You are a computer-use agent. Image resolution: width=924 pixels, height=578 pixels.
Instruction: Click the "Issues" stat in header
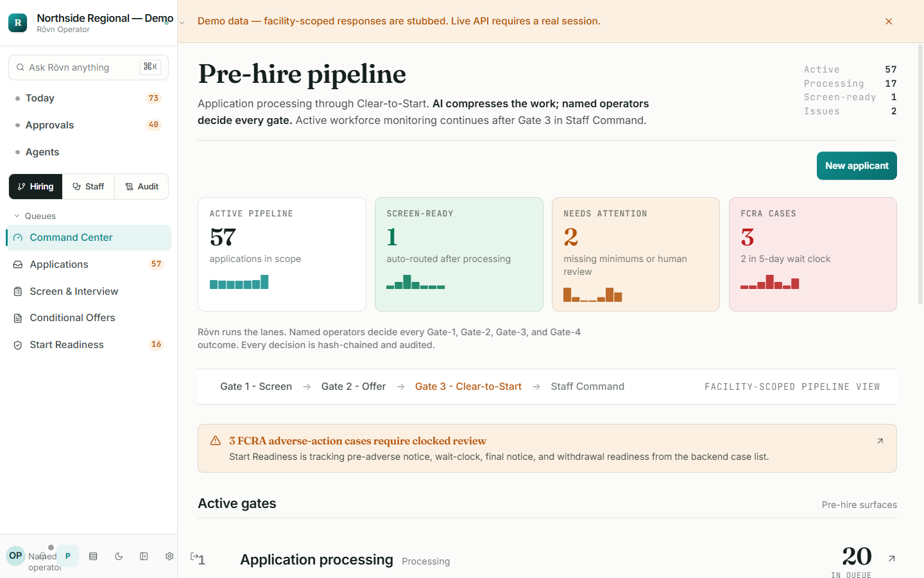[850, 111]
